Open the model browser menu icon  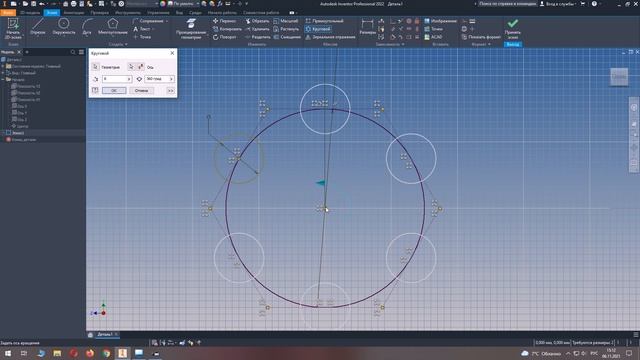pyautogui.click(x=81, y=52)
